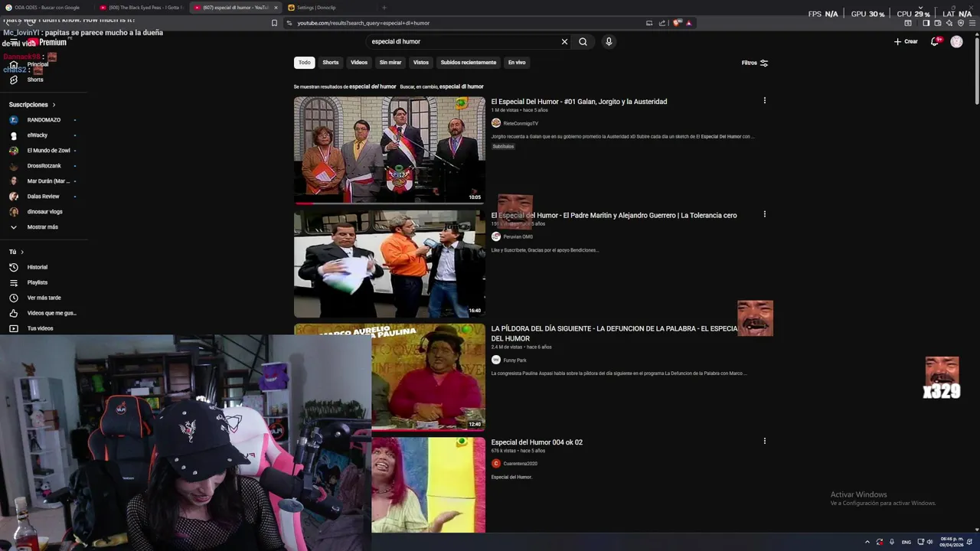The height and width of the screenshot is (551, 980).
Task: Open a new browser tab
Action: tap(384, 8)
